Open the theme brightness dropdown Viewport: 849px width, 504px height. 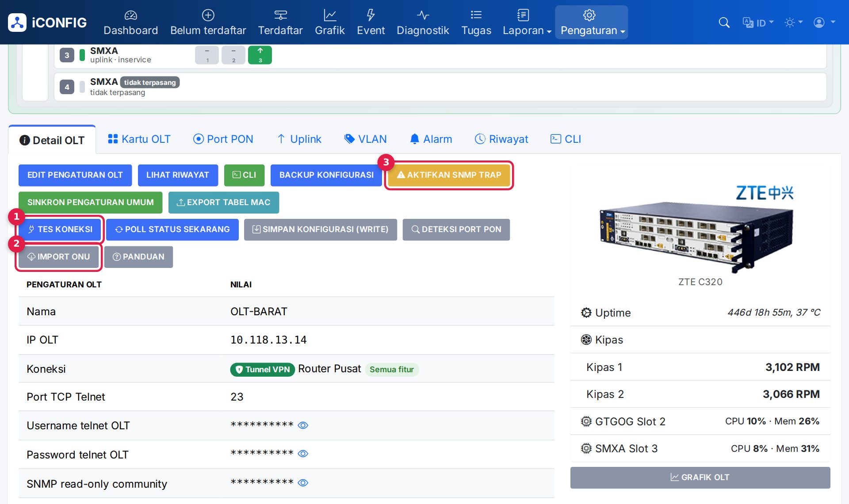point(793,23)
